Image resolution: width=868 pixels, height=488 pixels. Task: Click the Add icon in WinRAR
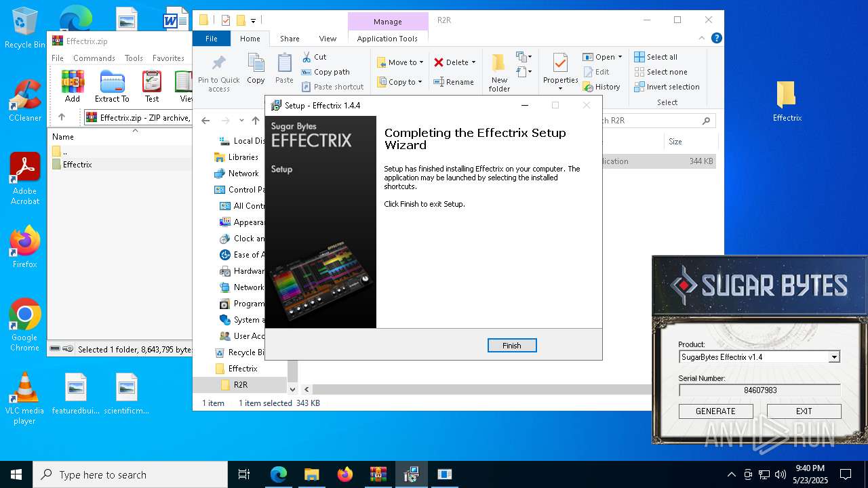coord(73,86)
